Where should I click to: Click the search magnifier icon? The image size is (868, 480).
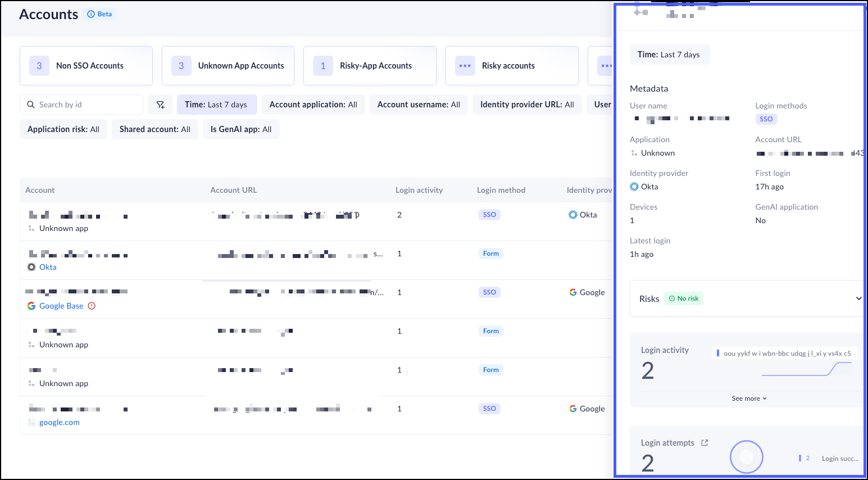[31, 105]
